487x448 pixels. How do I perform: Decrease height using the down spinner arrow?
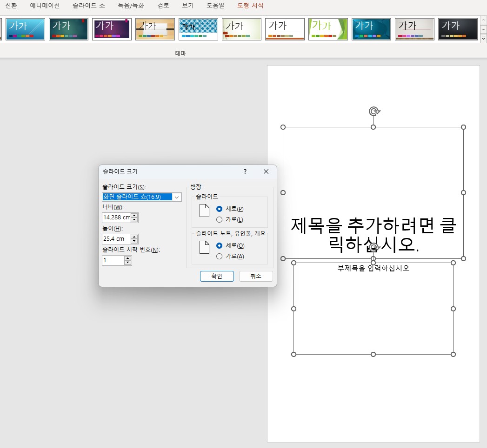[134, 241]
